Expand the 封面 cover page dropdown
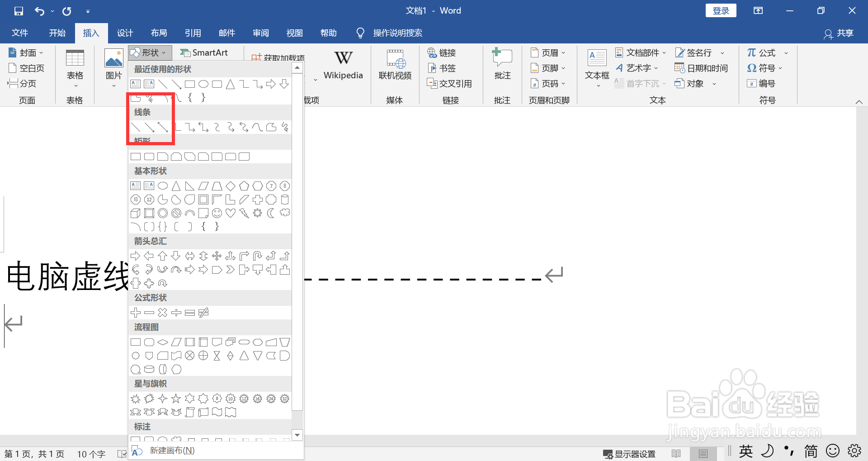Screen dimensions: 868x461 coord(26,53)
